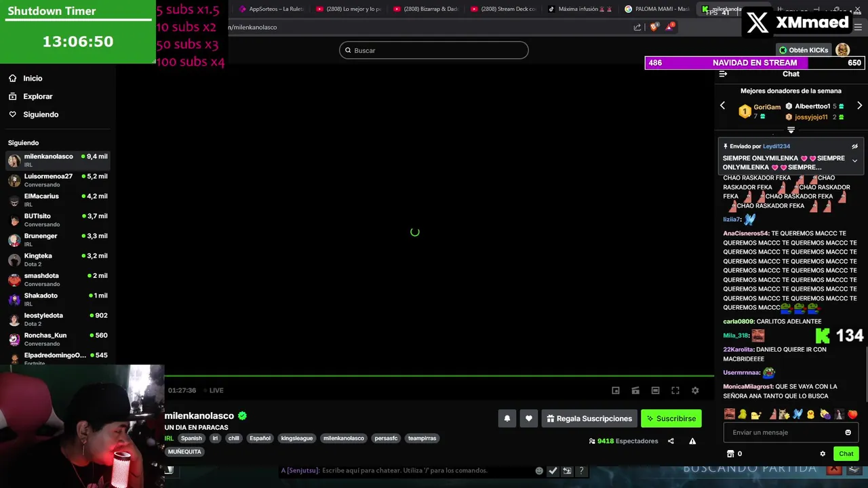The width and height of the screenshot is (868, 488).
Task: Click the teampirras tag
Action: (422, 439)
